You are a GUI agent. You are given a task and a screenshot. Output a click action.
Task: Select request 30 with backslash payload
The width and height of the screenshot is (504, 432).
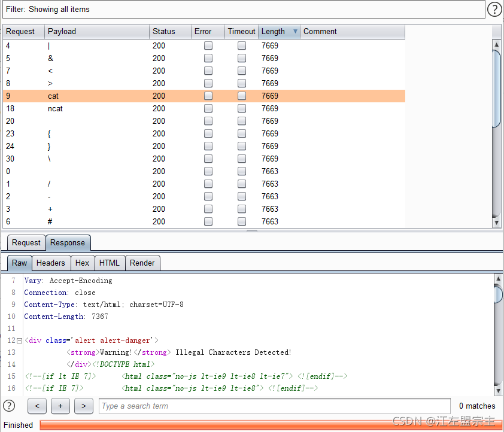(x=204, y=159)
